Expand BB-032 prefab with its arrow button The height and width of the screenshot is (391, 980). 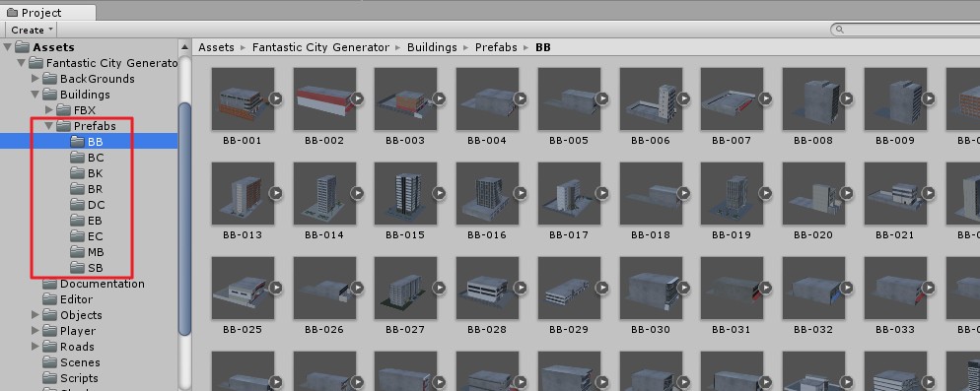point(847,288)
